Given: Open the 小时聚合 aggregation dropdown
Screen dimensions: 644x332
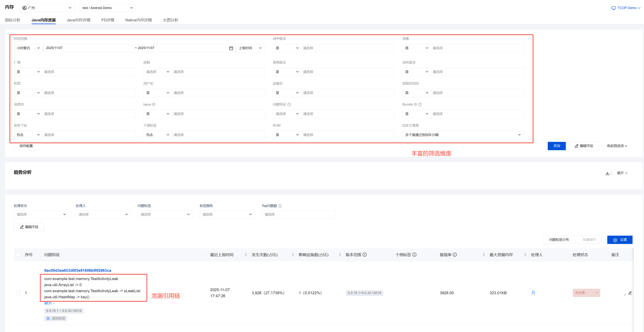Looking at the screenshot, I should [x=28, y=48].
